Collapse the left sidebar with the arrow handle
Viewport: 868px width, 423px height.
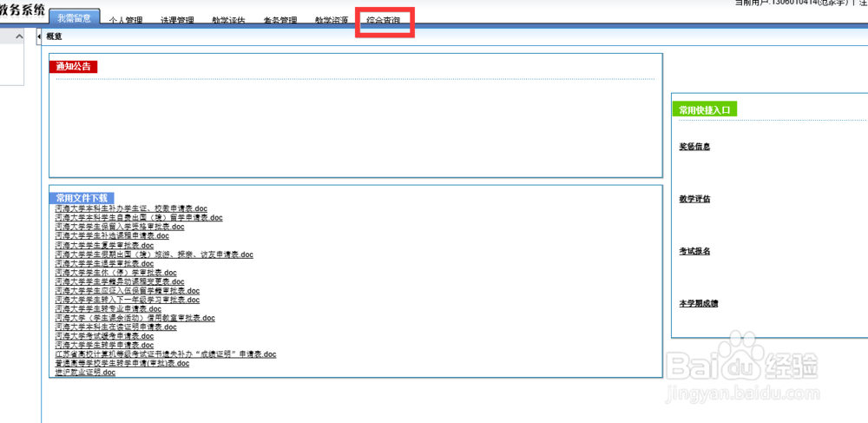(39, 36)
